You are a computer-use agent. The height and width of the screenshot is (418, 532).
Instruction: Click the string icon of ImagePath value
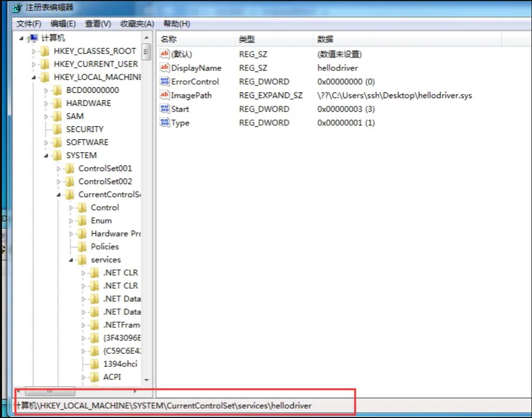click(164, 95)
